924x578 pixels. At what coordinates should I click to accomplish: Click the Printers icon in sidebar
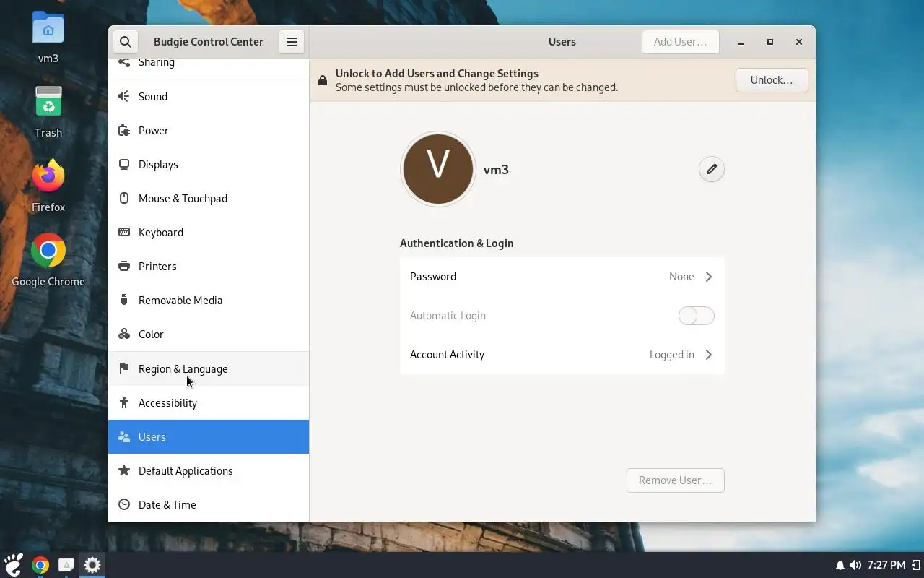[x=124, y=266]
